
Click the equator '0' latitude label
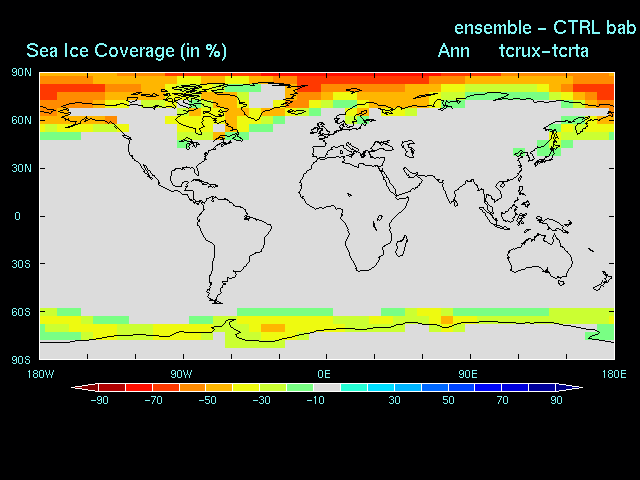click(x=17, y=216)
